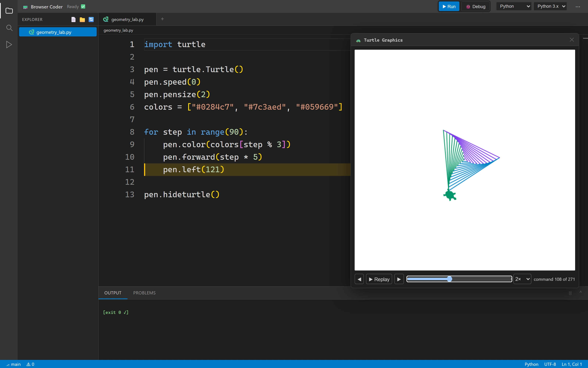Click the main branch indicator
Image resolution: width=588 pixels, height=368 pixels.
[14, 364]
